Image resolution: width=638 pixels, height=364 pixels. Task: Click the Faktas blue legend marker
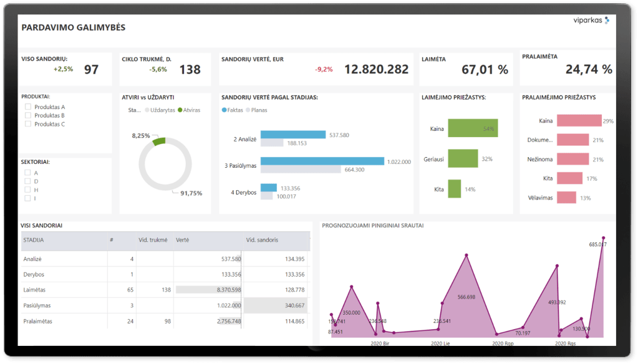tap(225, 110)
